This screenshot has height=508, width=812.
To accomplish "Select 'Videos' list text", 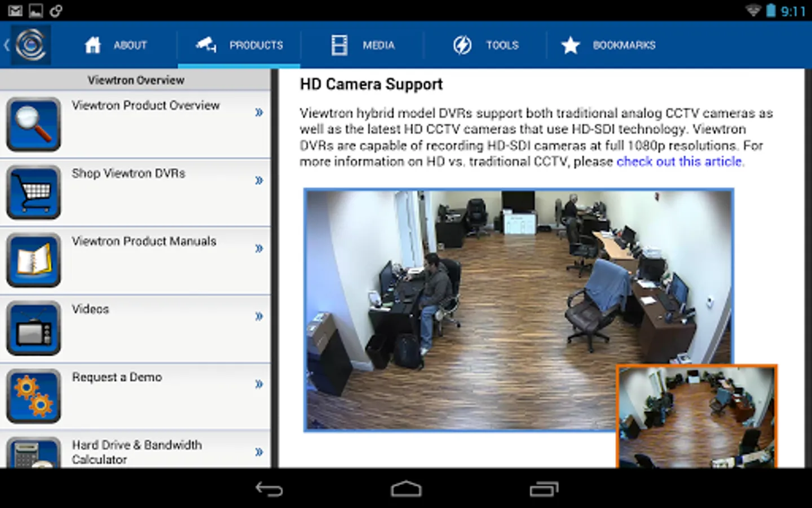I will 90,309.
